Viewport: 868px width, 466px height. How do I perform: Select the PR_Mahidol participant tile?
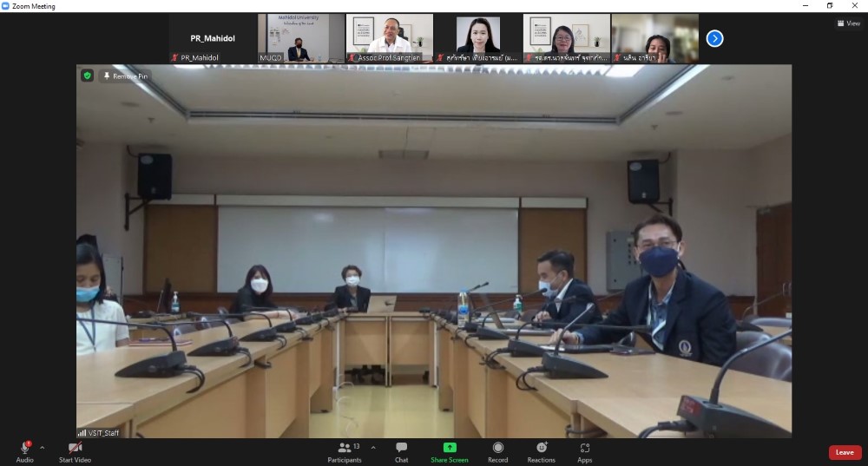pyautogui.click(x=212, y=38)
